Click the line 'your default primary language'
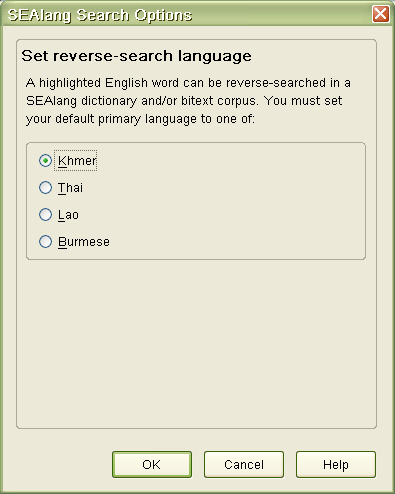The height and width of the screenshot is (494, 395). pyautogui.click(x=140, y=119)
